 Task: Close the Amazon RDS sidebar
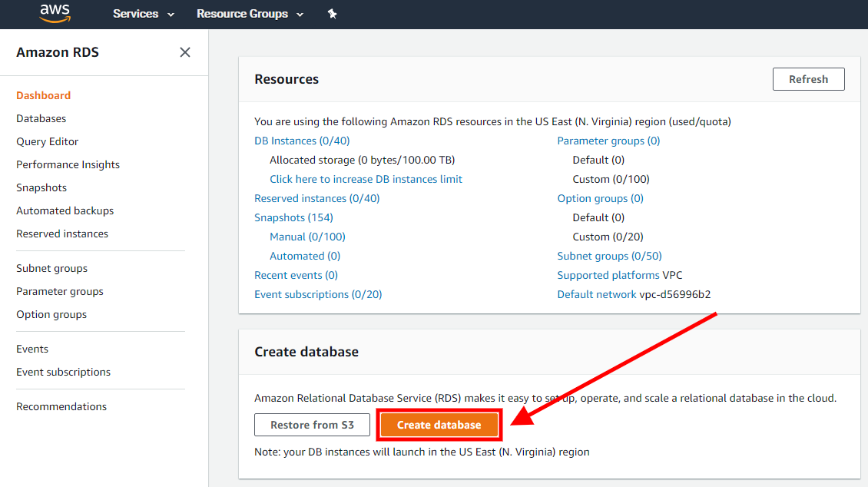coord(185,52)
